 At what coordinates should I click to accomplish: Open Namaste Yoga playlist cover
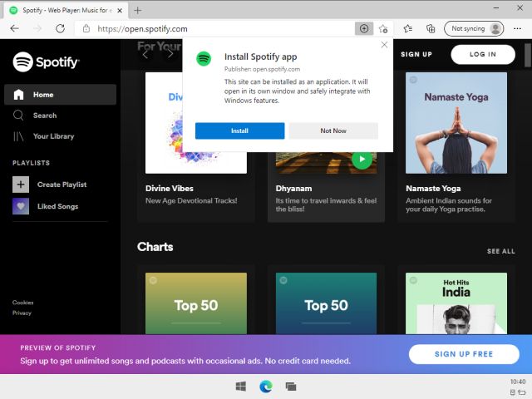(x=456, y=123)
